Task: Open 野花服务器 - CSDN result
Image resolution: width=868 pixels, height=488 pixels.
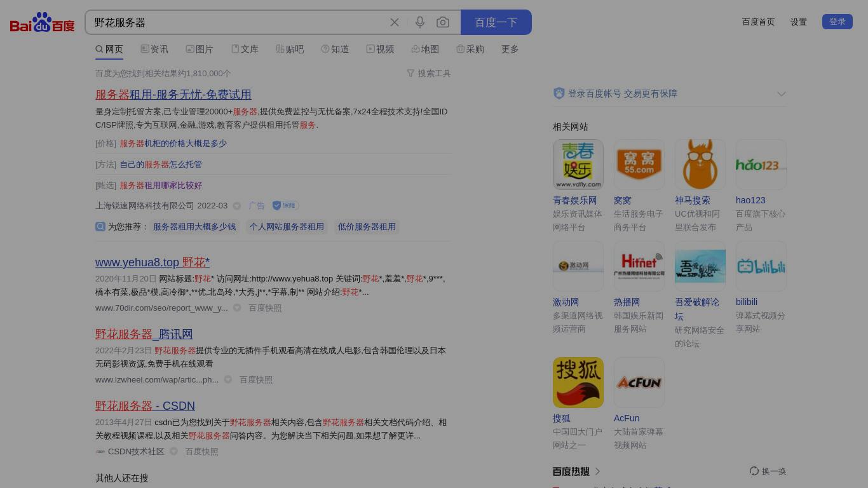Action: point(145,406)
